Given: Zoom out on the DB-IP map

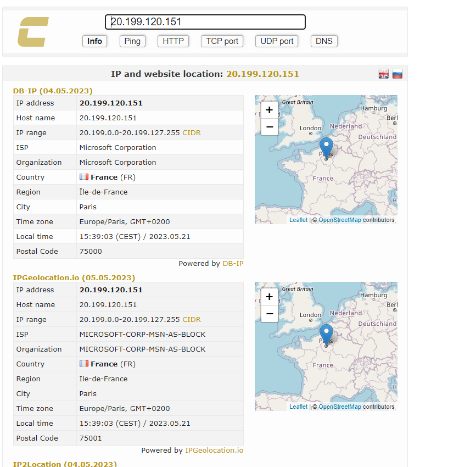Looking at the screenshot, I should coord(269,127).
